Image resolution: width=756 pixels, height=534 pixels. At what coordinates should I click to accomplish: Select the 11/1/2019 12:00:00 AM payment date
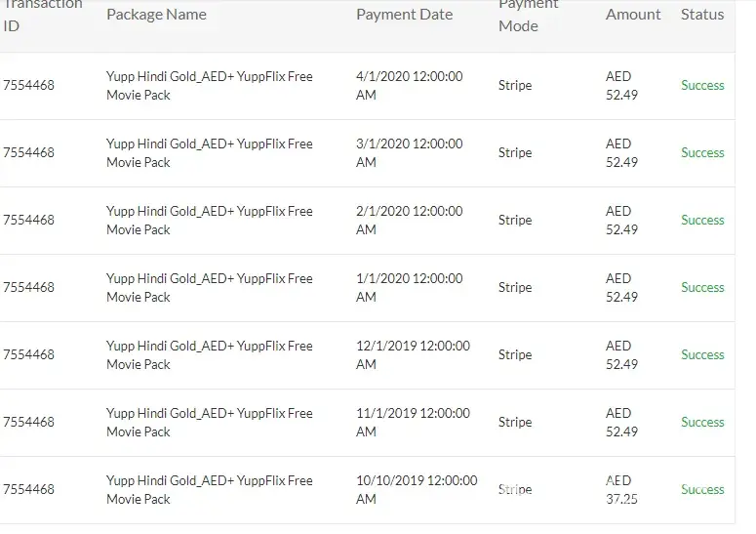413,423
